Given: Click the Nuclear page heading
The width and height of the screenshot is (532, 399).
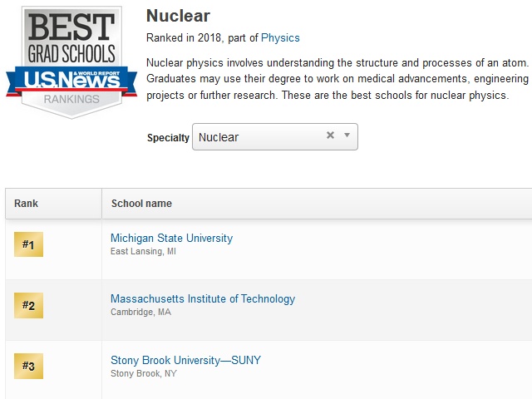Looking at the screenshot, I should 178,16.
